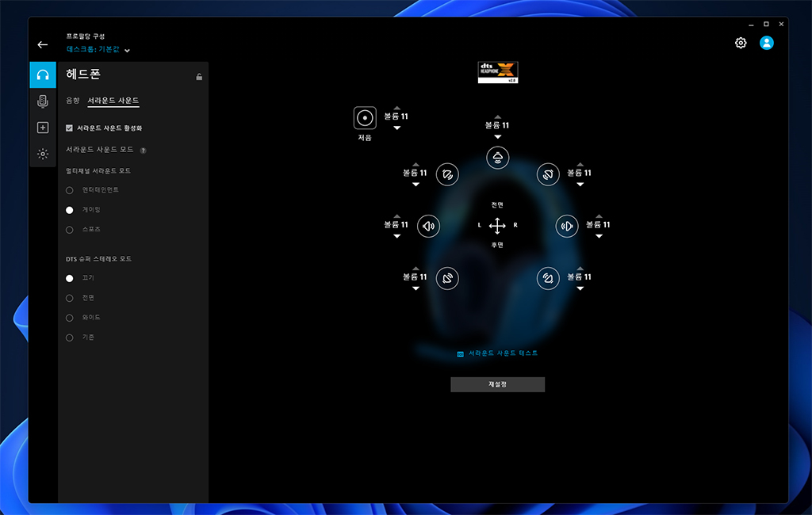Viewport: 812px width, 515px height.
Task: Open settings gear icon at top right
Action: click(x=741, y=43)
